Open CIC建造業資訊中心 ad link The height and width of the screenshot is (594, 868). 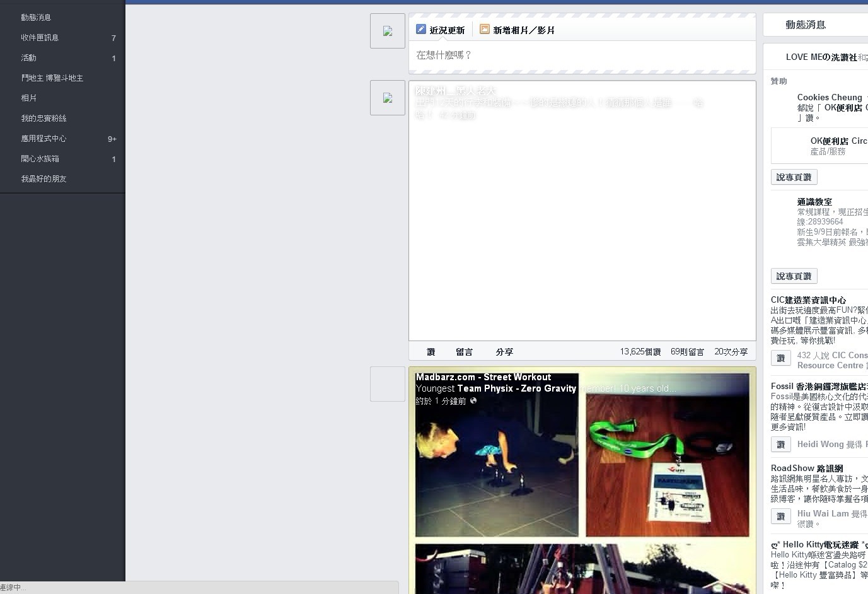pos(808,300)
